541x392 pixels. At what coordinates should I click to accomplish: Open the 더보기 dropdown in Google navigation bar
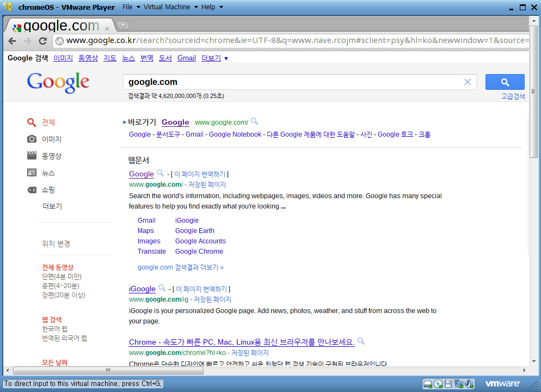(215, 58)
